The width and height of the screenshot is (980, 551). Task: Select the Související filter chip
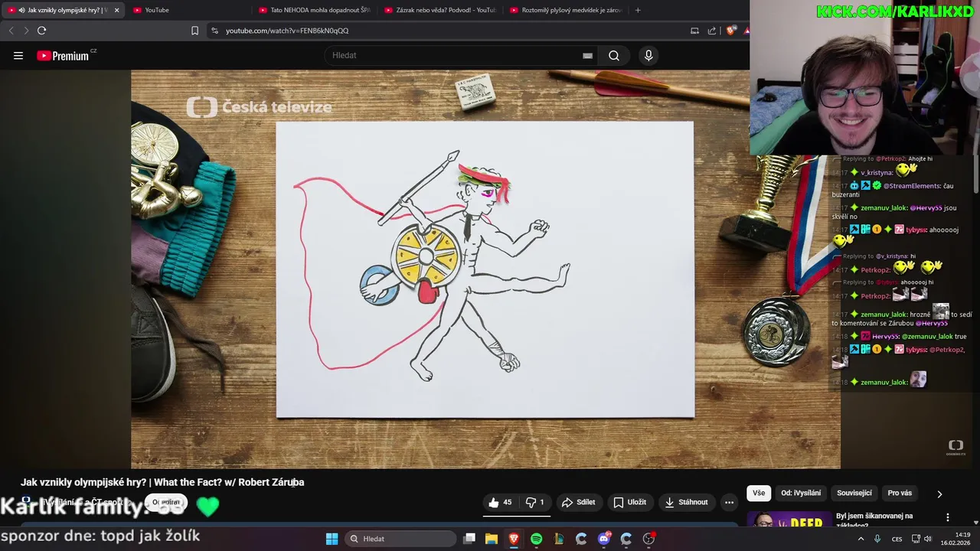(854, 493)
